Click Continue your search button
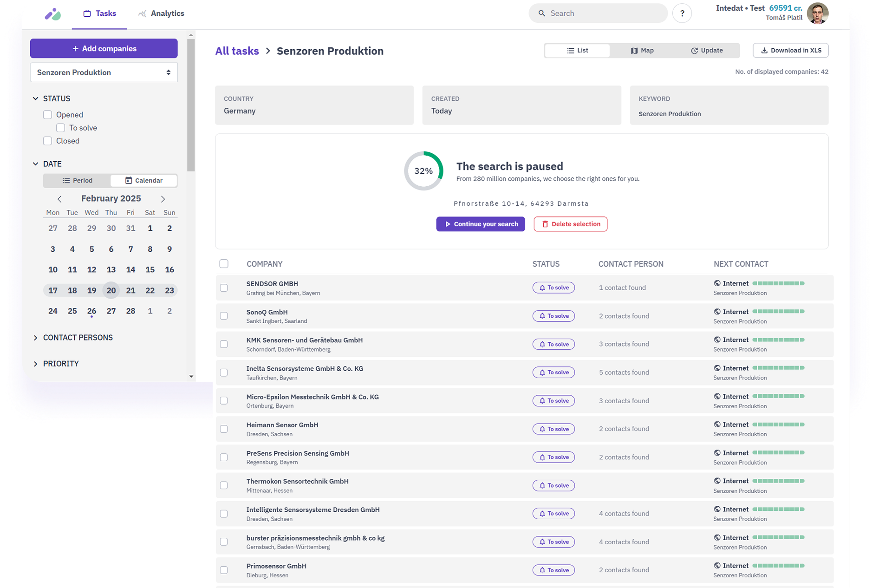 point(481,224)
